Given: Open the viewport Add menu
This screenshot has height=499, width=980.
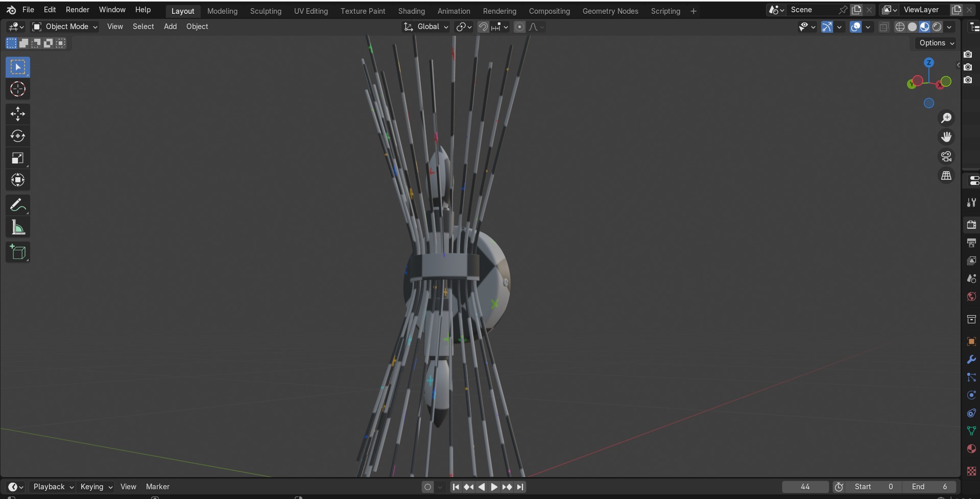Looking at the screenshot, I should [170, 27].
